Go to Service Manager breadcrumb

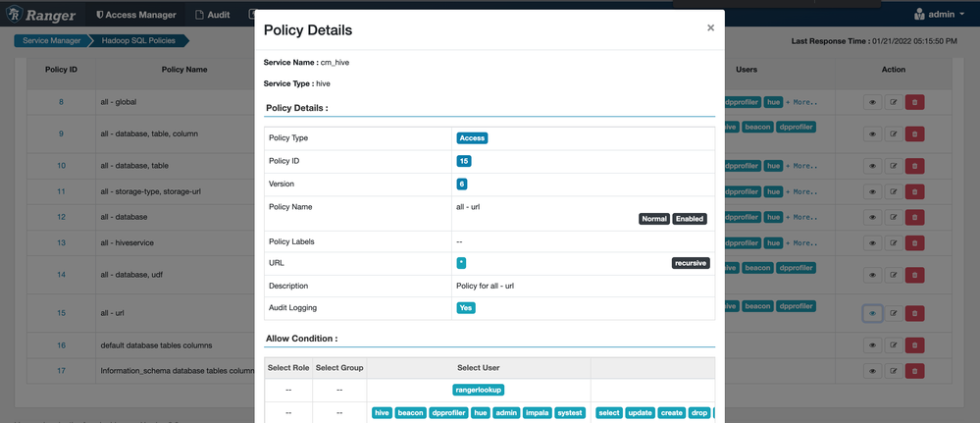click(52, 40)
